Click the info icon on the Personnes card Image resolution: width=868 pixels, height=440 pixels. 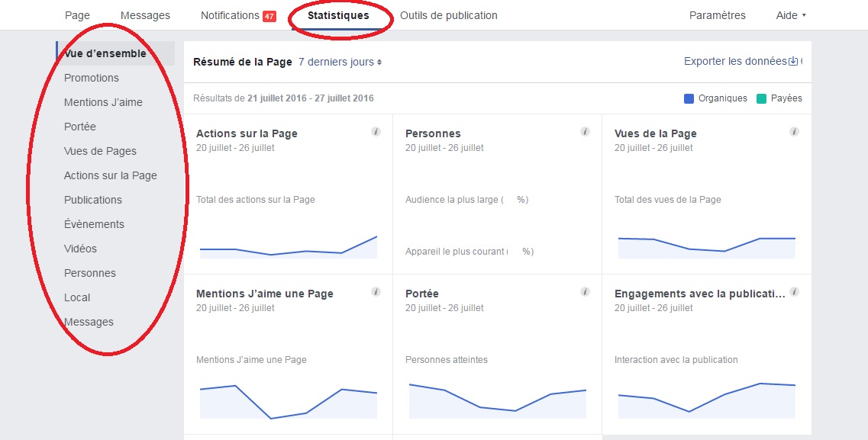tap(585, 131)
